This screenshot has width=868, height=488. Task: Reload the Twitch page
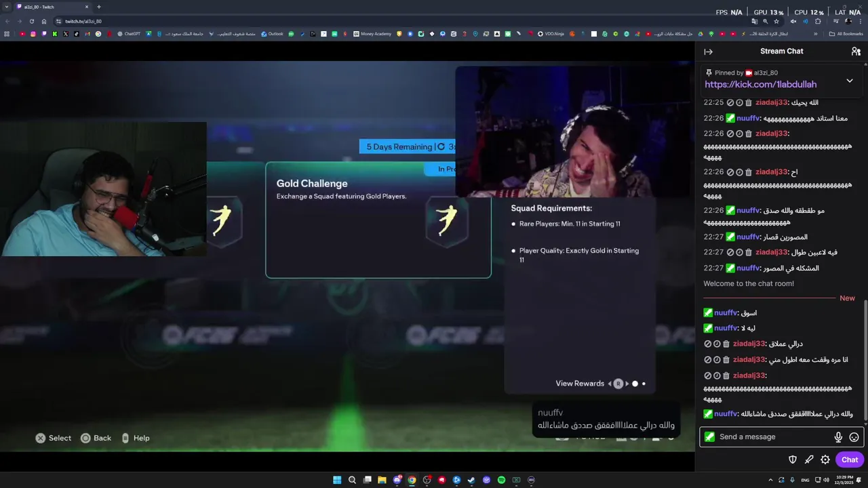(32, 21)
